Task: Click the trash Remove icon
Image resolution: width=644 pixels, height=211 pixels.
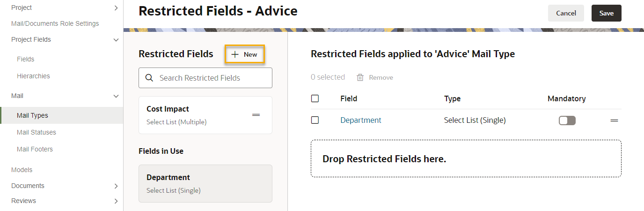Action: [x=360, y=77]
